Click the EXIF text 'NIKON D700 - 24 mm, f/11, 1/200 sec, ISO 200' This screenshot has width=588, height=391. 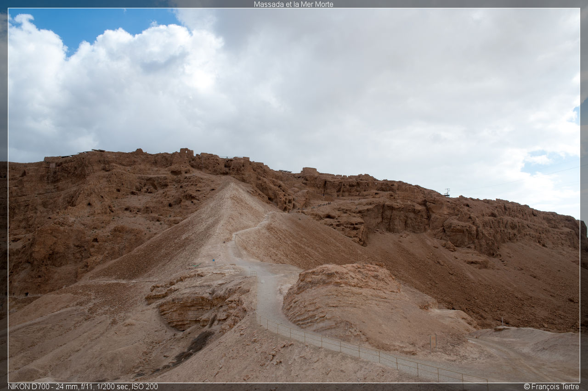(x=83, y=386)
